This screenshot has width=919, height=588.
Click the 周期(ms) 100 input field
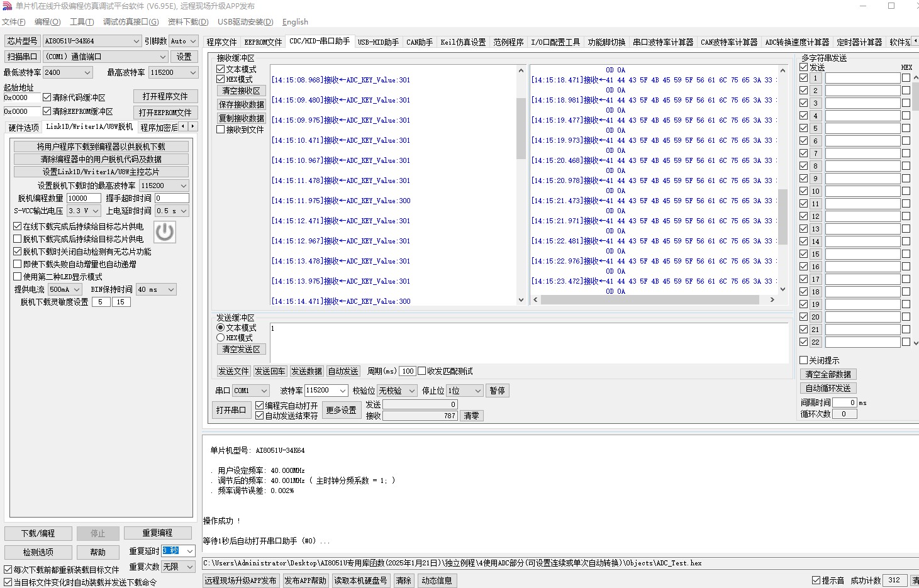pos(408,371)
